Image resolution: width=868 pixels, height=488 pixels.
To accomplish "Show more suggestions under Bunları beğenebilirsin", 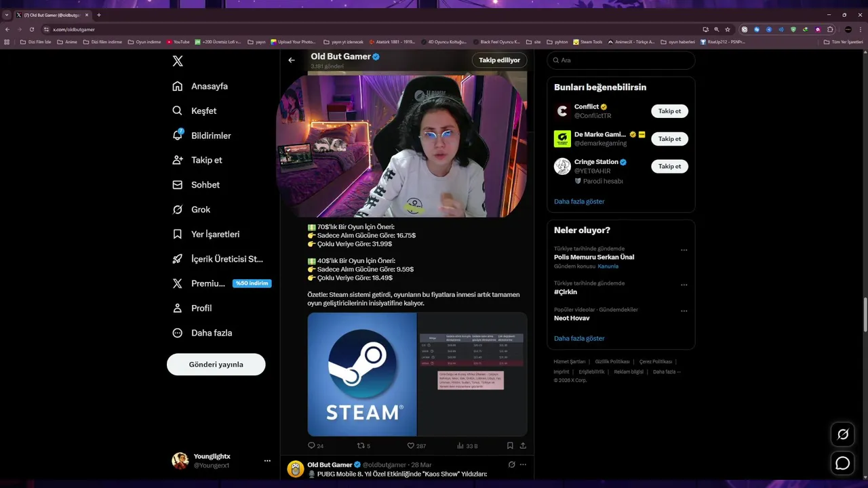I will [x=579, y=201].
